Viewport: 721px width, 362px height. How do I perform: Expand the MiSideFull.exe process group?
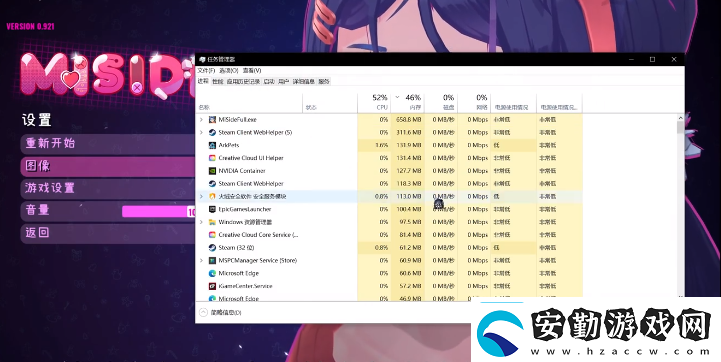click(201, 120)
